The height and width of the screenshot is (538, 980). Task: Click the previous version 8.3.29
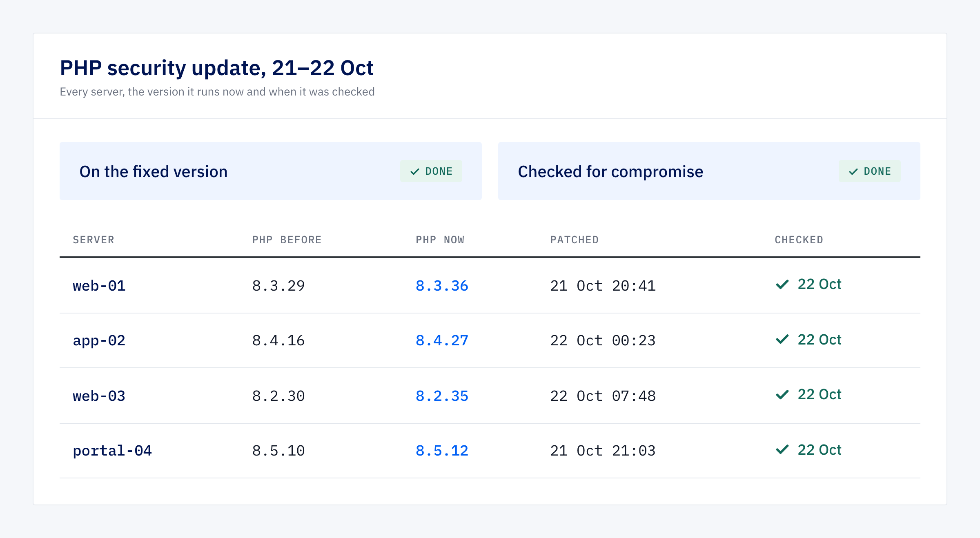point(278,286)
